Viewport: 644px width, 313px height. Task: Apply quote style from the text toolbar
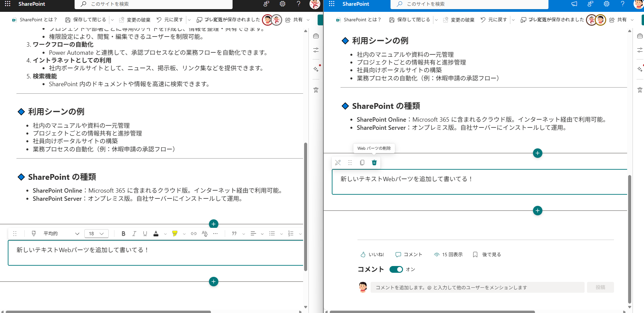pos(234,234)
